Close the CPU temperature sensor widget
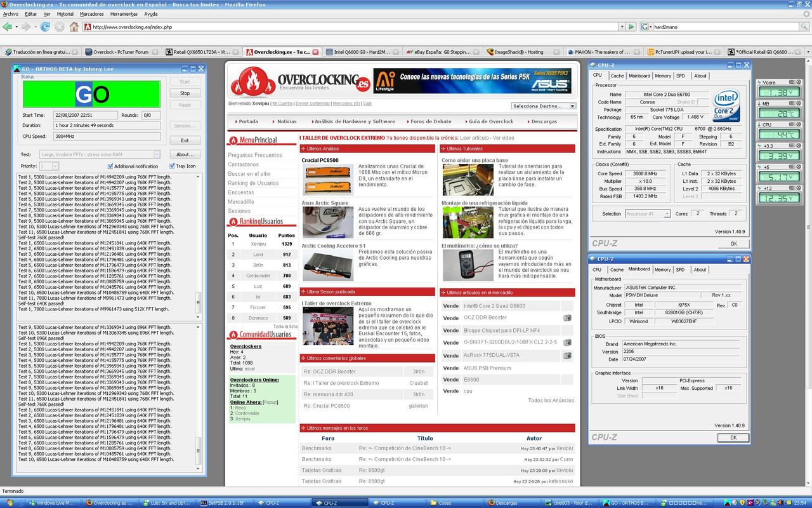Screen dimensions: 812x508 797,125
